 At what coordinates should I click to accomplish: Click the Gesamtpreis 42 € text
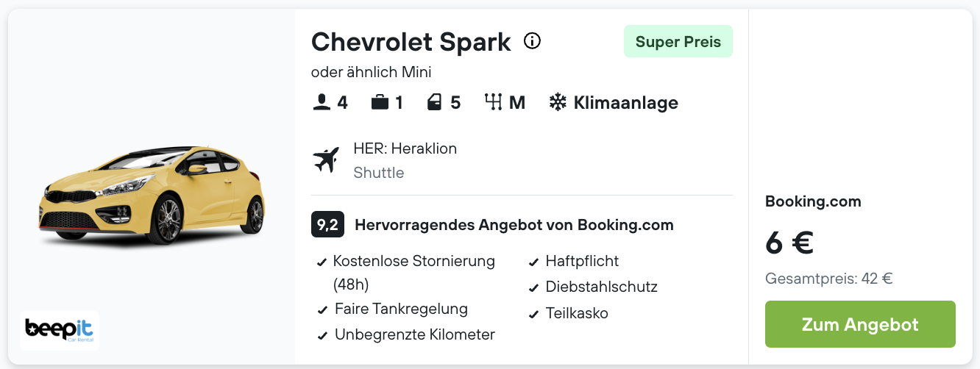tap(829, 279)
